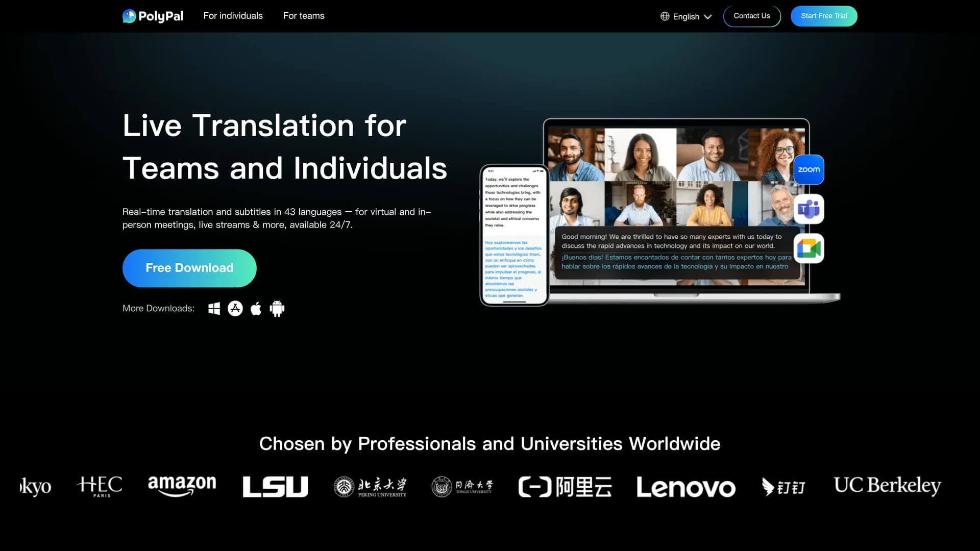The image size is (980, 551).
Task: Select the Peking University logo
Action: pos(370,487)
